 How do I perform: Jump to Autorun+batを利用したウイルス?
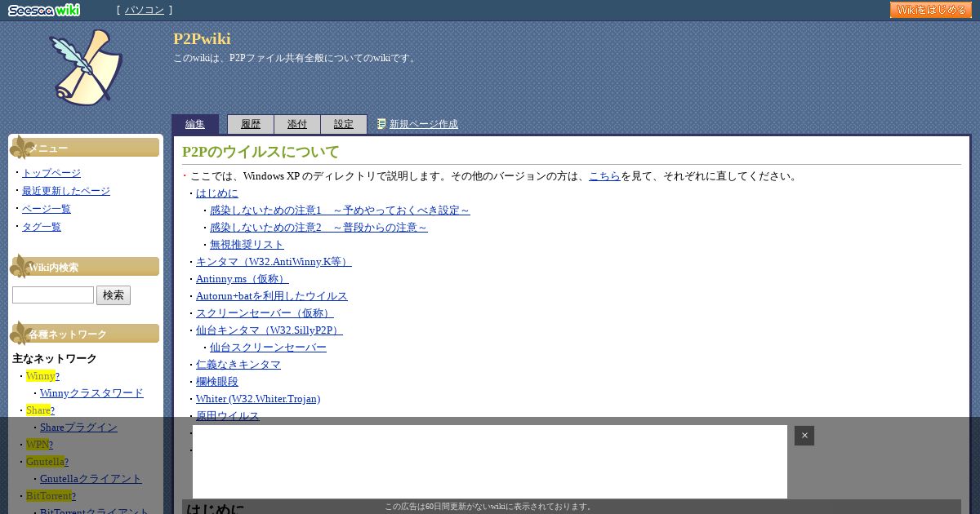pyautogui.click(x=272, y=296)
